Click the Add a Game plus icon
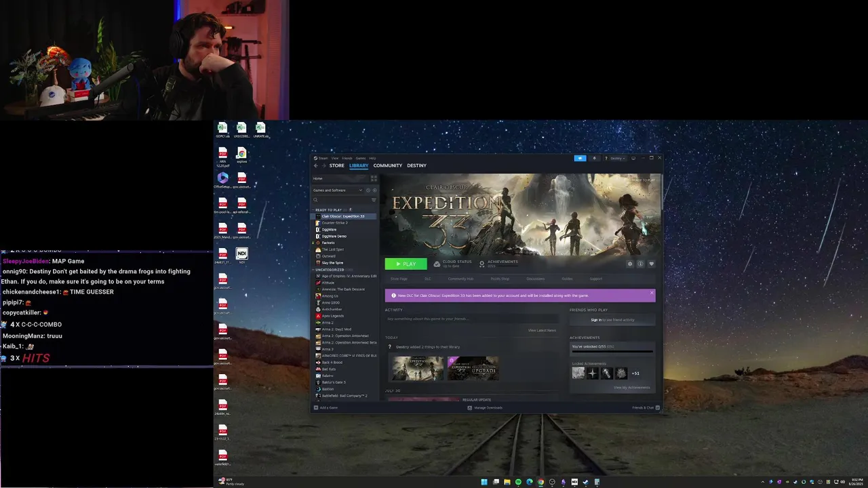The image size is (868, 488). click(316, 407)
